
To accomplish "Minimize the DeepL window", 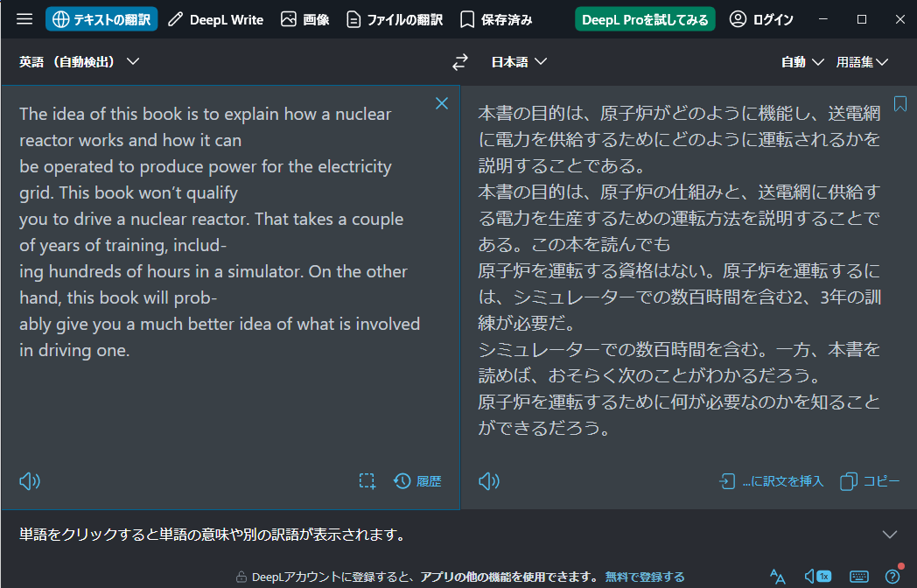I will point(822,19).
